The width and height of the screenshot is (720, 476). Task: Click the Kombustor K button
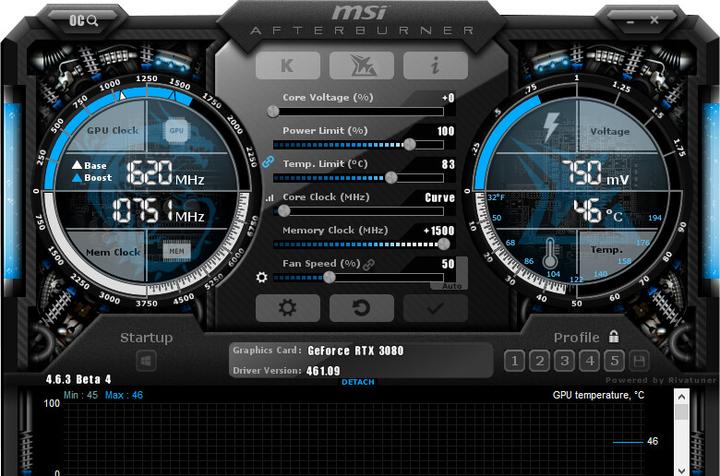288,65
